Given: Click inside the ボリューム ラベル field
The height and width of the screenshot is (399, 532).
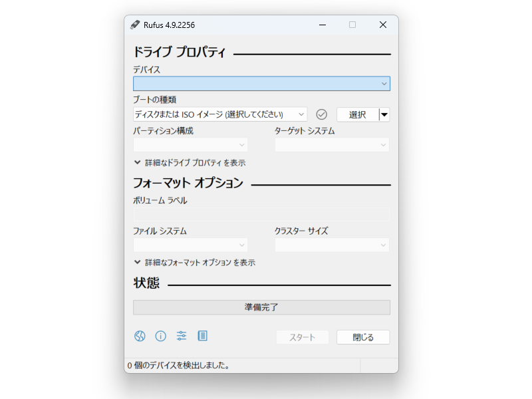Looking at the screenshot, I should [261, 213].
